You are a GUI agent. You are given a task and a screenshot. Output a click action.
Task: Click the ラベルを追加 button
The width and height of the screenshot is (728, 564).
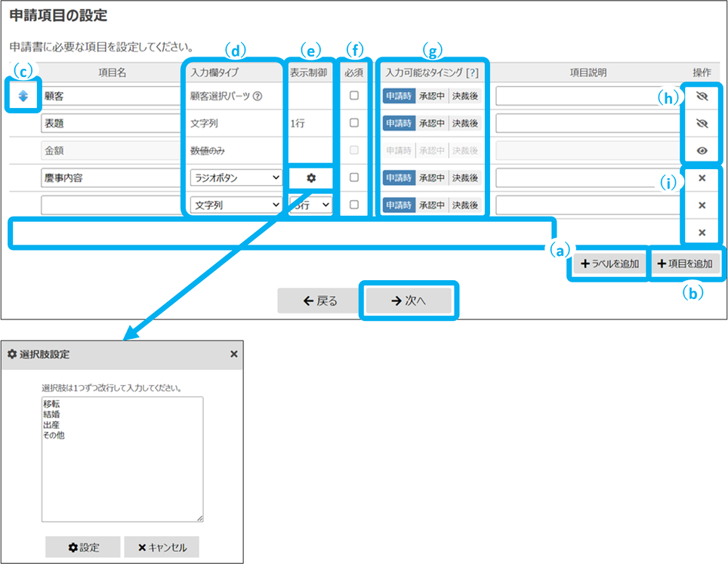[x=610, y=264]
